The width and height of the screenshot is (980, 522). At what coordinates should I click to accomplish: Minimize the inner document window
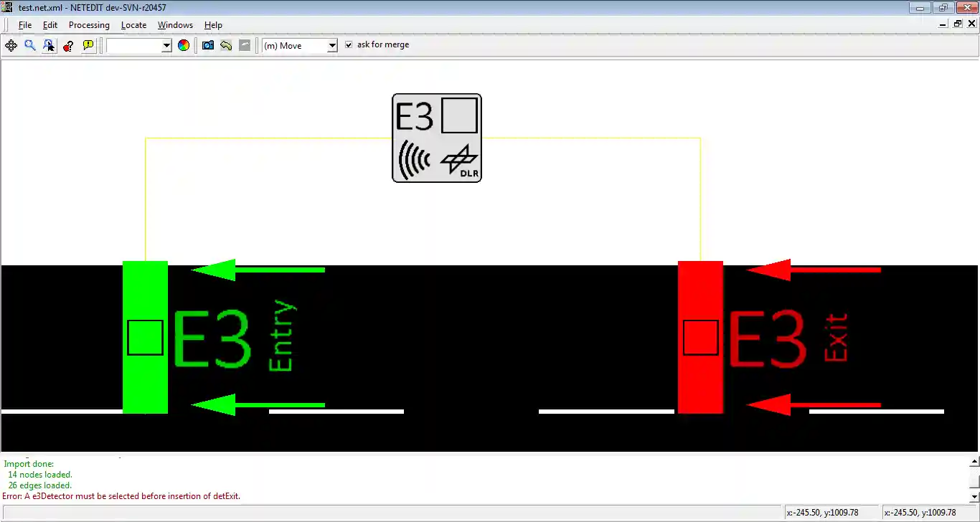[x=943, y=24]
